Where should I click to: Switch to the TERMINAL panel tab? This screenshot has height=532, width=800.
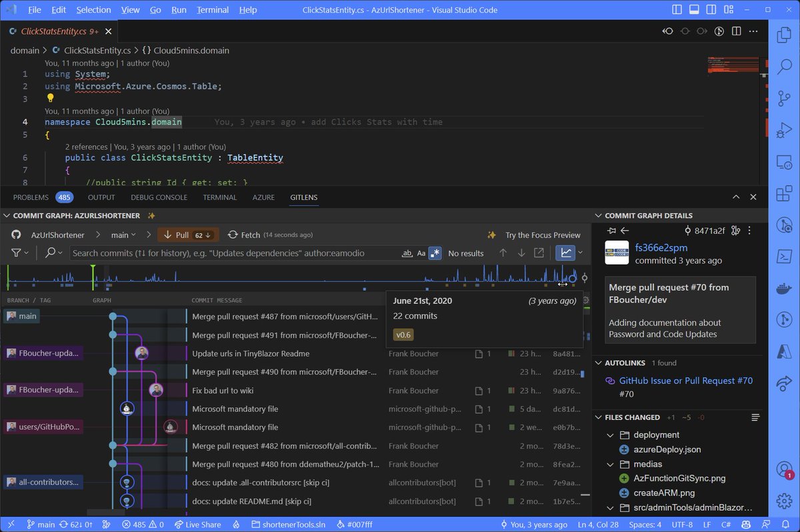219,197
